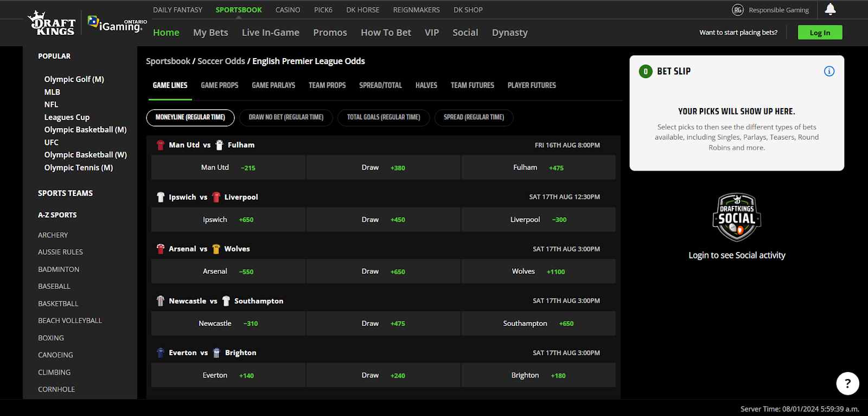Go to Live In-Game
This screenshot has width=868, height=416.
(271, 33)
